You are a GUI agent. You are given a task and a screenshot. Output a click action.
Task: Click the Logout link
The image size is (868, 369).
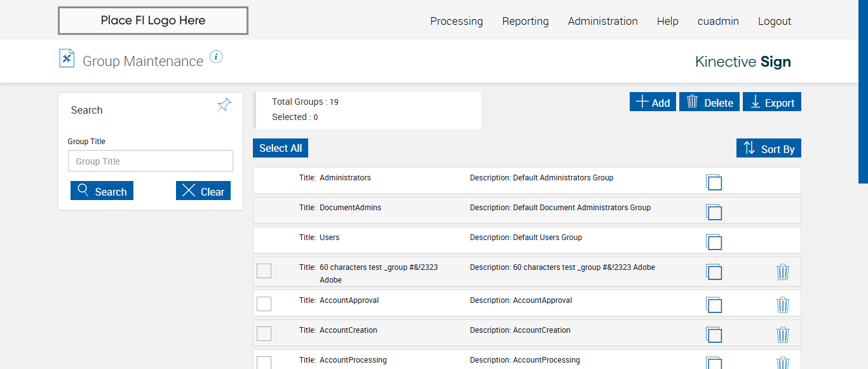point(774,21)
